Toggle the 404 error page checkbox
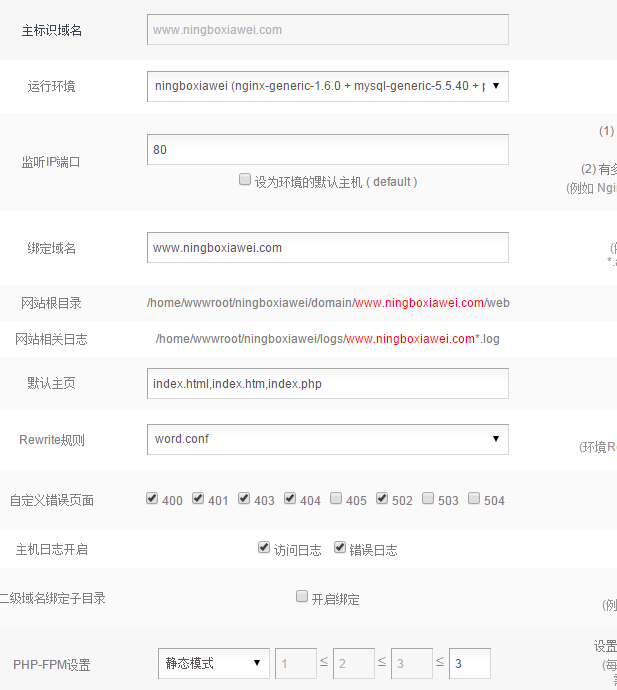 pos(290,499)
